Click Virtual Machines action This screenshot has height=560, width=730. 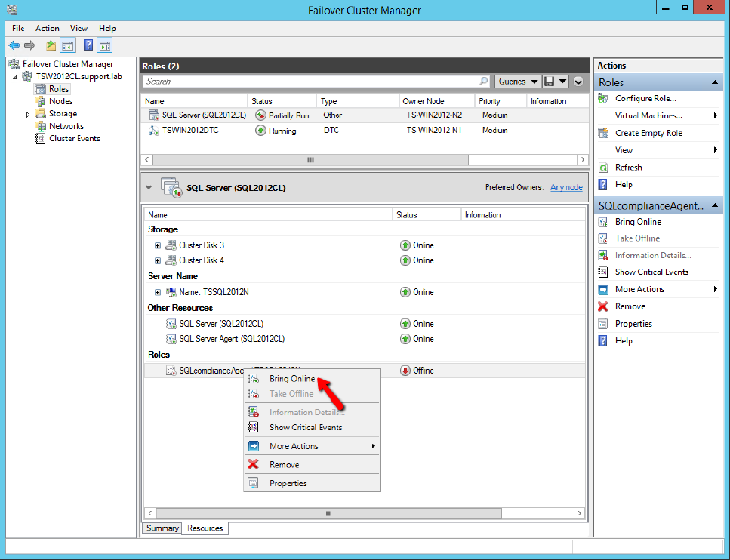[x=648, y=115]
